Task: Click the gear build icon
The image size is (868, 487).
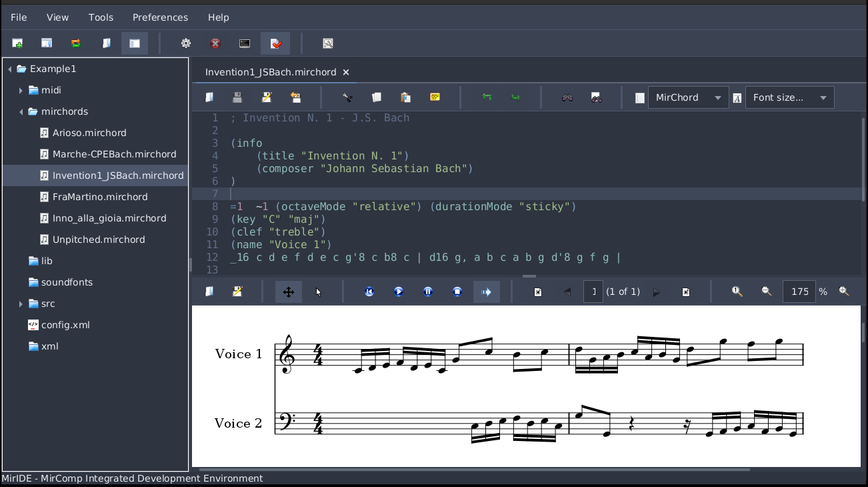Action: [x=186, y=43]
